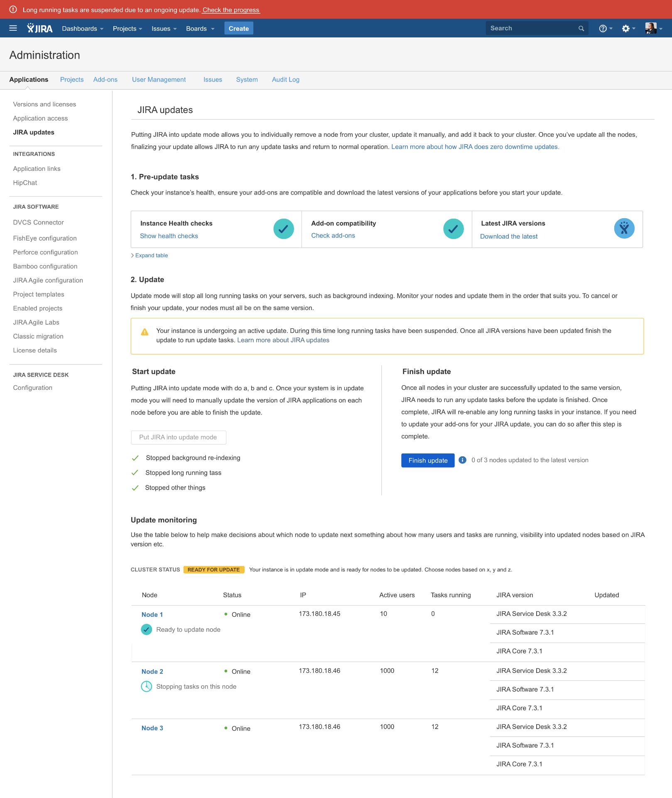Click the READY FOR UPDATE status badge
Viewport: 672px width, 798px height.
213,570
